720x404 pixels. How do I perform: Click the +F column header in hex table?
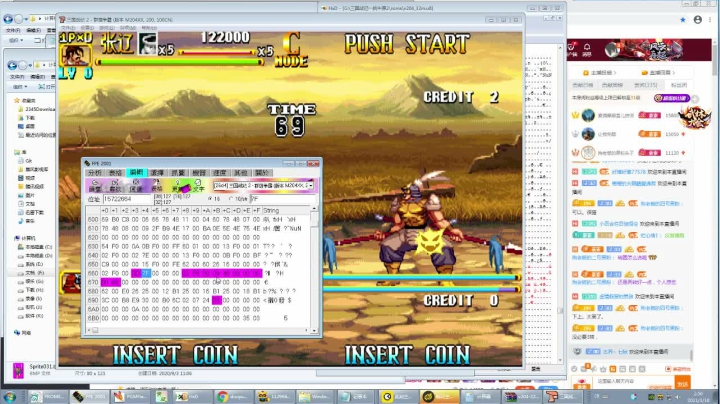(x=257, y=210)
